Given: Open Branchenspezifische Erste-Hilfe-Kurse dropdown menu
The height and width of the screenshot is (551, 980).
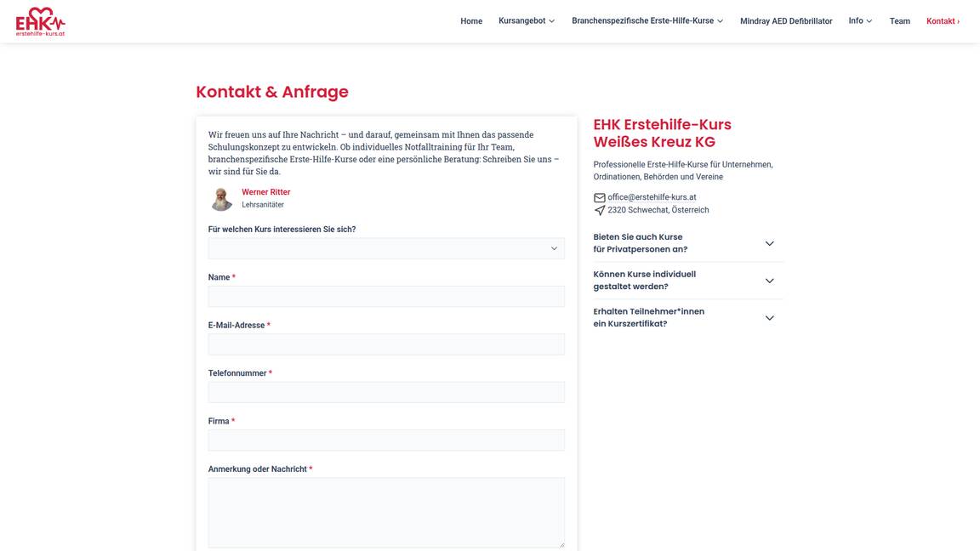Looking at the screenshot, I should pyautogui.click(x=647, y=21).
